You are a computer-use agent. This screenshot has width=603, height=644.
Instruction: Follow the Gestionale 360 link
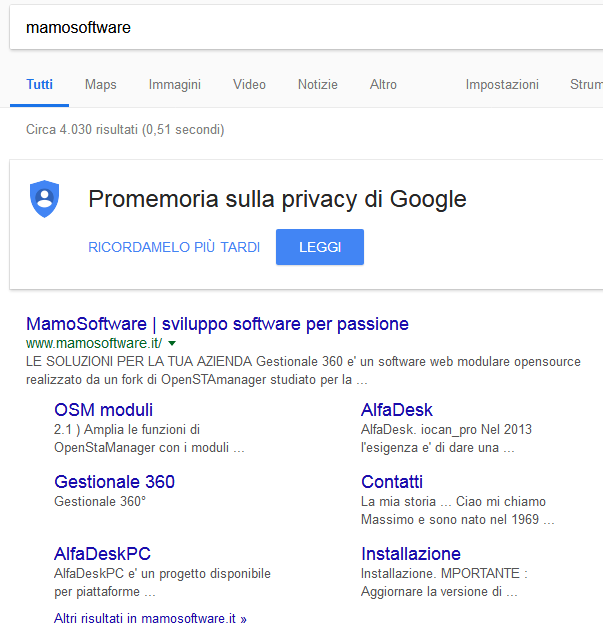[x=114, y=482]
